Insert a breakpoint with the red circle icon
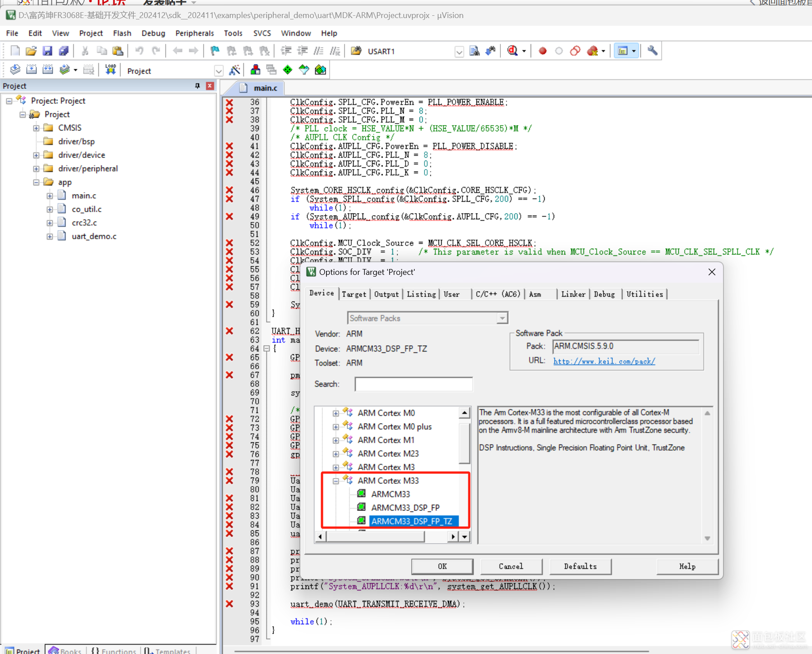 tap(543, 51)
